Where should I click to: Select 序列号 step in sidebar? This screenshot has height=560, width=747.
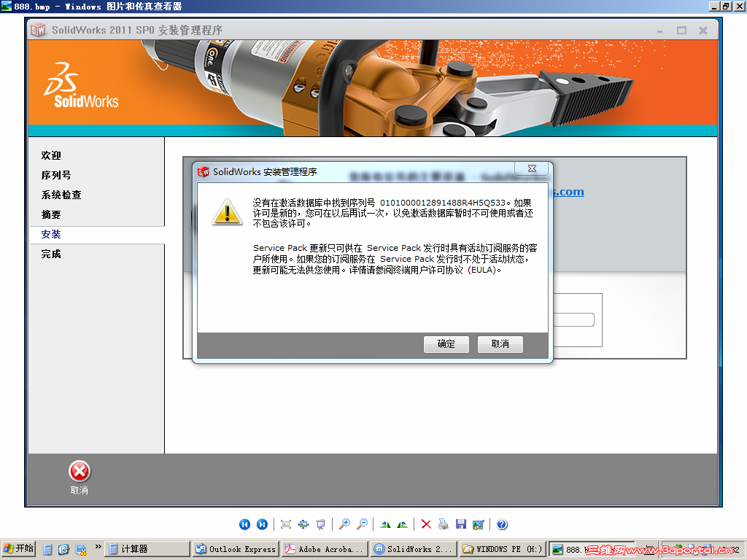click(56, 175)
